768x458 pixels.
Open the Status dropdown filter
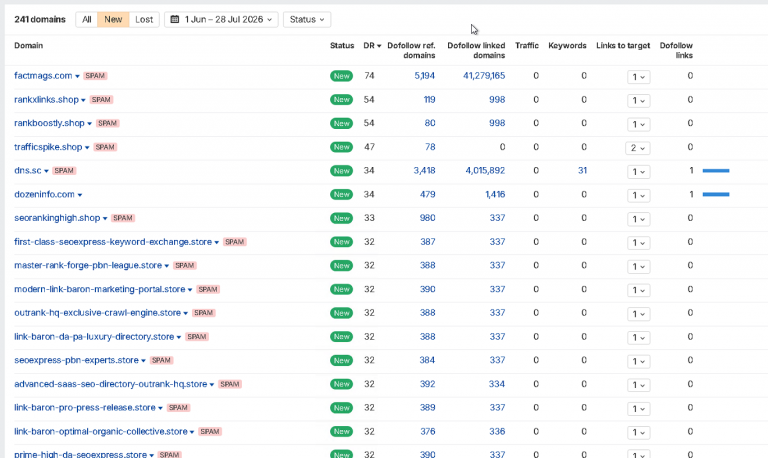[x=307, y=20]
